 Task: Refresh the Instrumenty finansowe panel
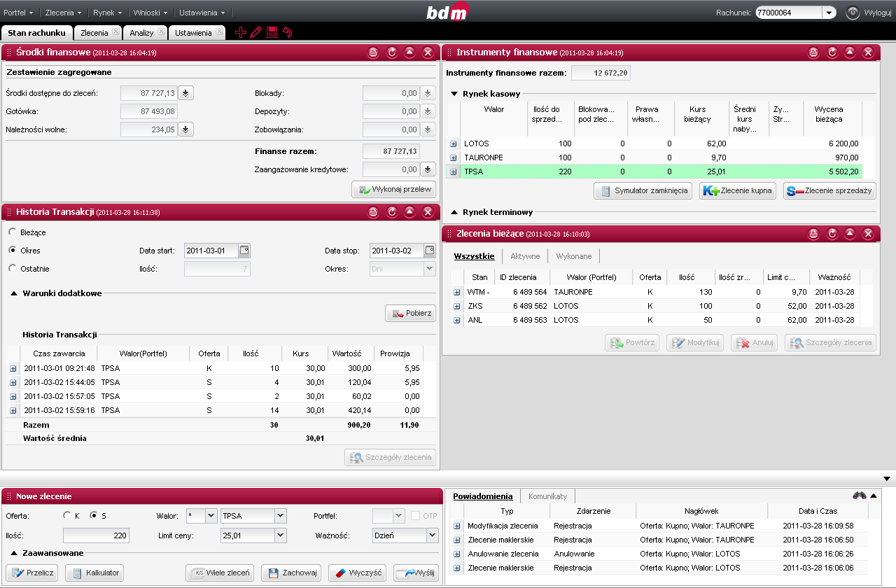pyautogui.click(x=832, y=52)
